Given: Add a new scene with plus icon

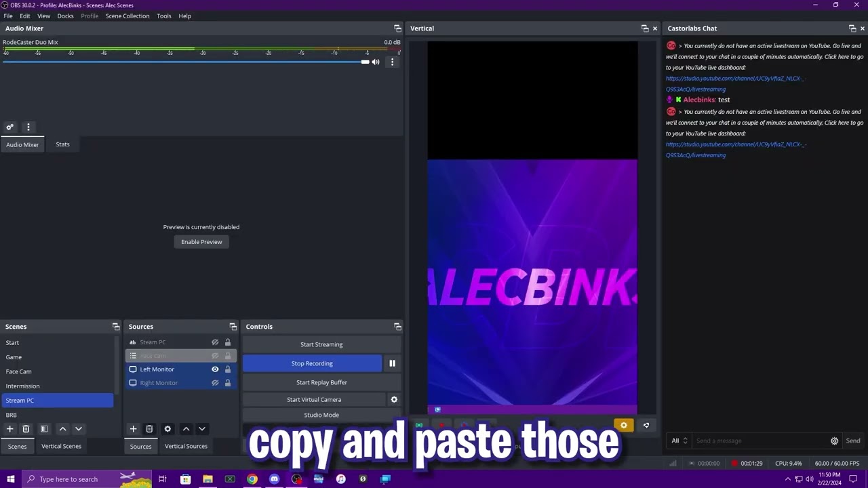Looking at the screenshot, I should pyautogui.click(x=9, y=429).
